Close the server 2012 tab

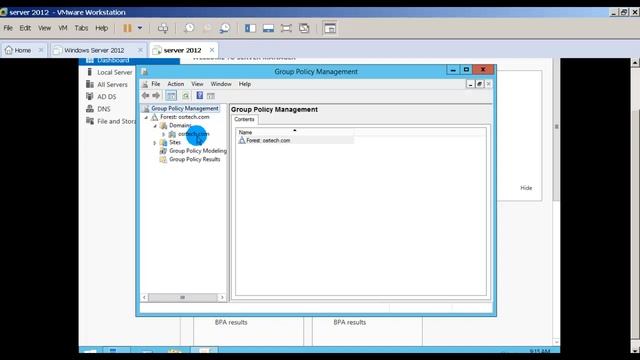pos(212,50)
